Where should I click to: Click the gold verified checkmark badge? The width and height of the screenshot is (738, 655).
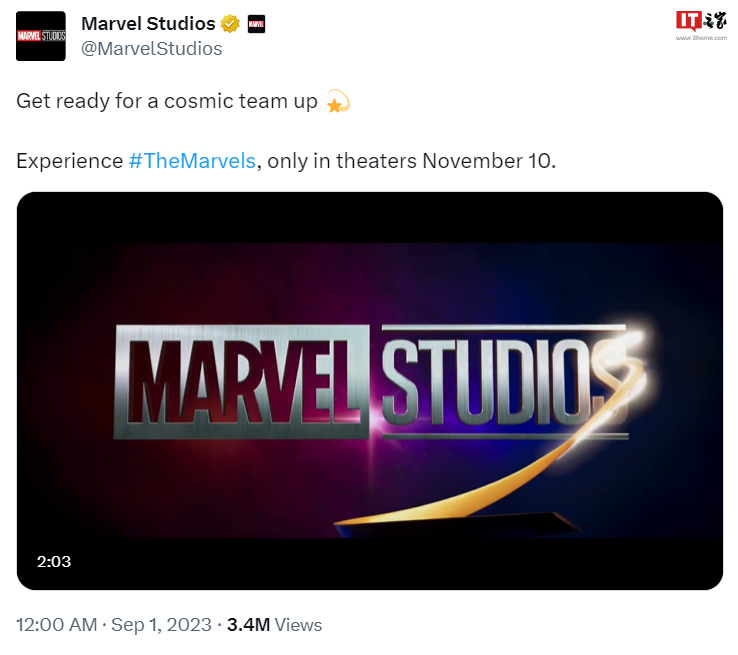(230, 24)
